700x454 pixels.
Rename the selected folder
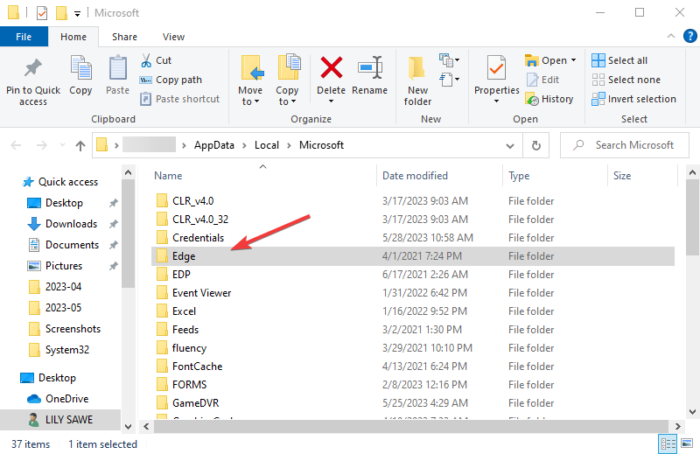tap(370, 75)
